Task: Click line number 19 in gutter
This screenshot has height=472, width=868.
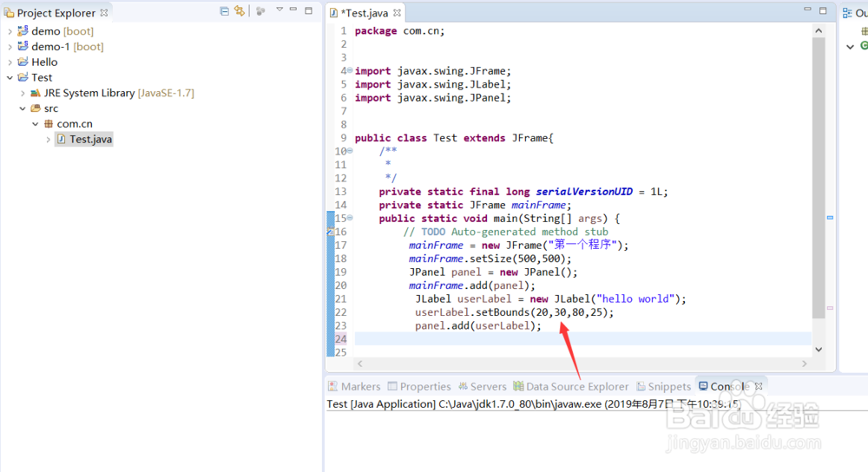Action: (x=340, y=272)
